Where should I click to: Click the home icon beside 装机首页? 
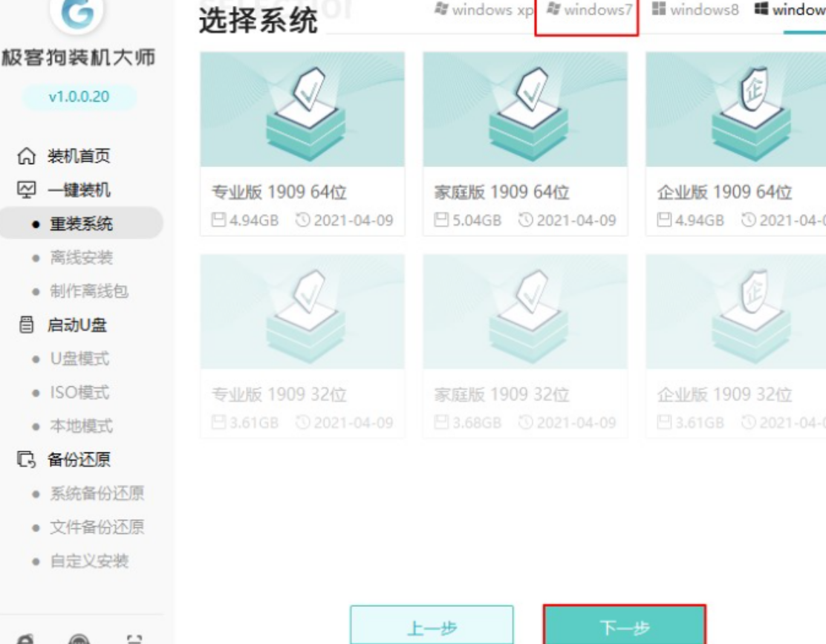[x=26, y=156]
